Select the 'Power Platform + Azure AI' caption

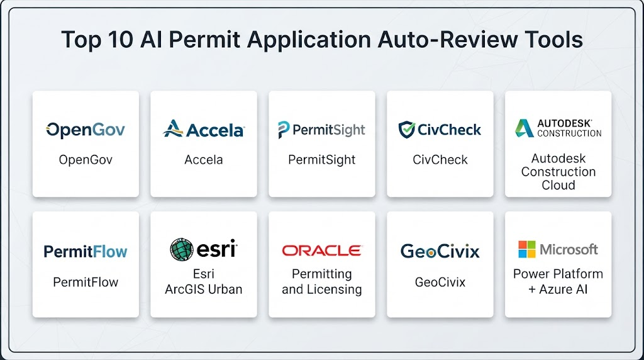coord(558,281)
